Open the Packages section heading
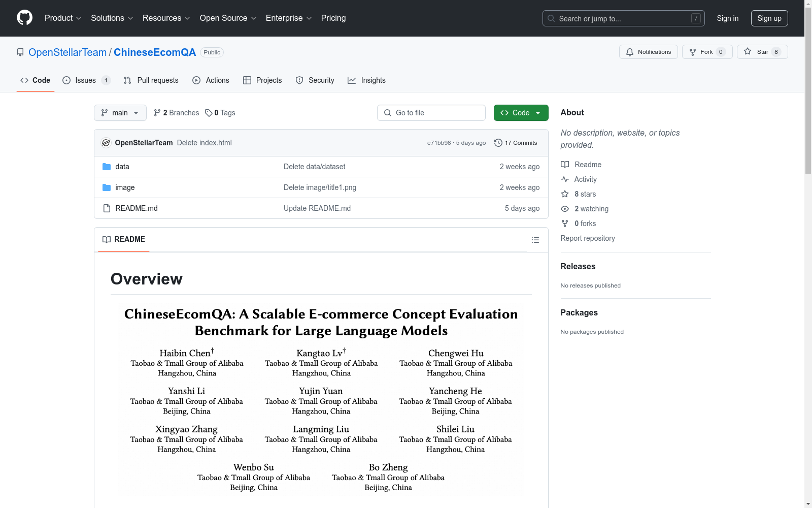812x508 pixels. (x=579, y=312)
